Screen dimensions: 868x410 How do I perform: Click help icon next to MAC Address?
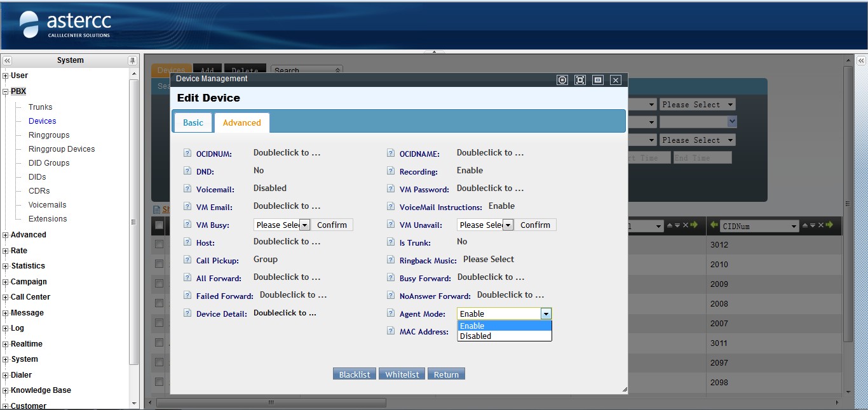coord(391,331)
